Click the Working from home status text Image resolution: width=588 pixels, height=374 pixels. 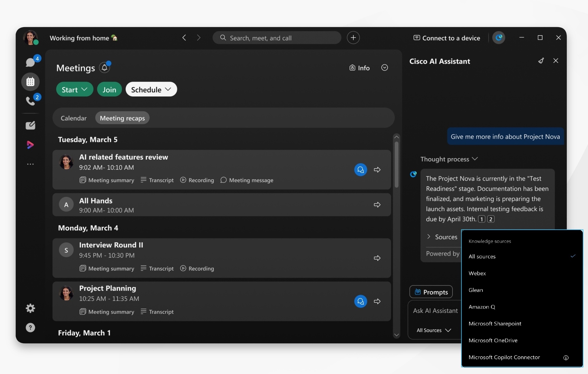pyautogui.click(x=84, y=38)
